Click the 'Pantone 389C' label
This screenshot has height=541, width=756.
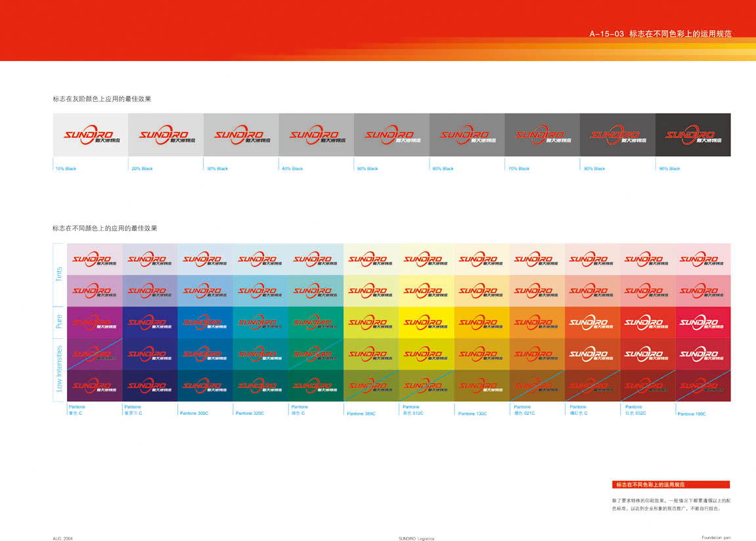coord(361,414)
